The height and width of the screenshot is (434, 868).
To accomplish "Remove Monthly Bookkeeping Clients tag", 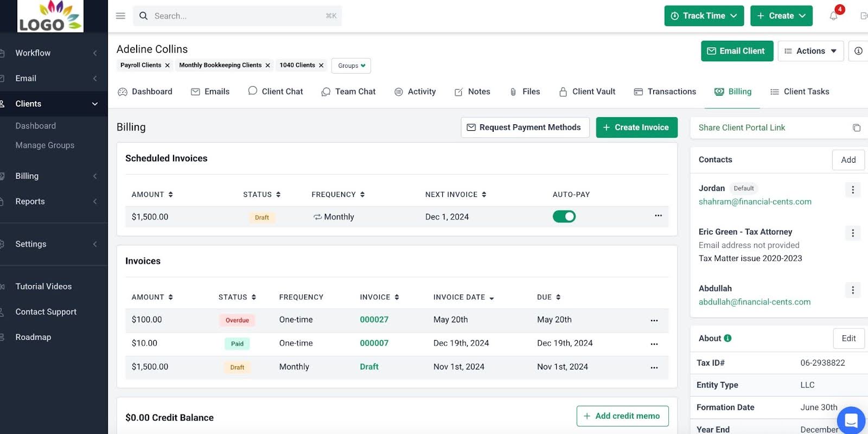I will [267, 65].
